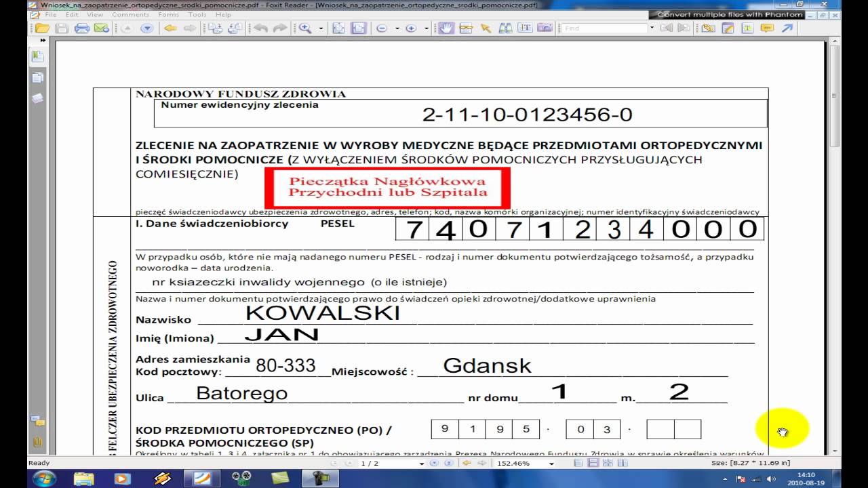Go to next page with the down arrow
The height and width of the screenshot is (488, 868).
click(x=146, y=28)
